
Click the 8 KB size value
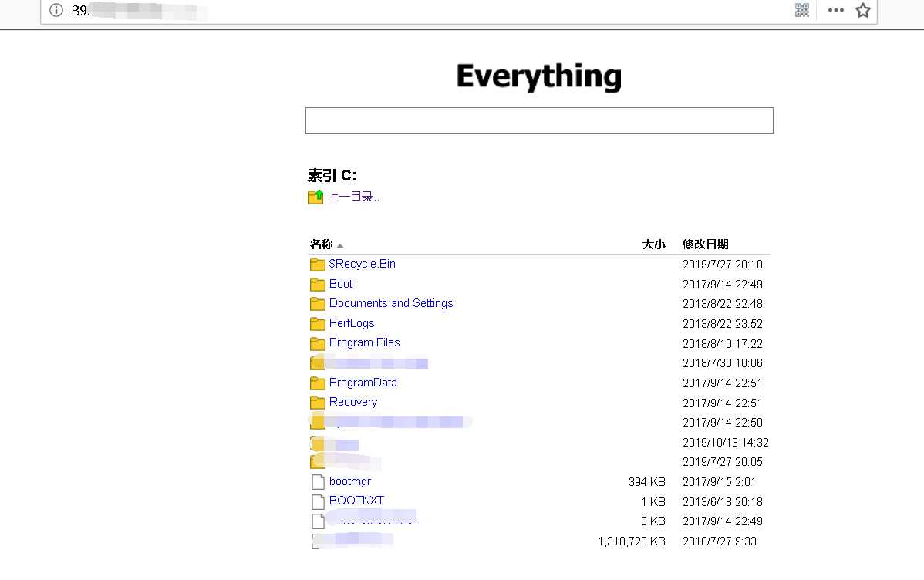653,521
